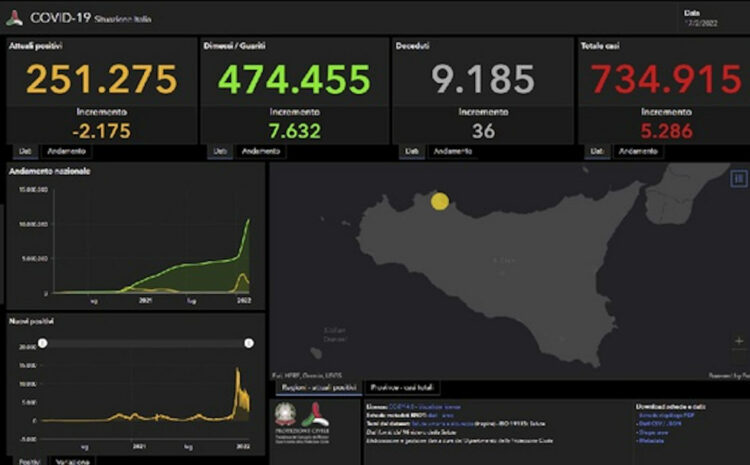The image size is (750, 465).
Task: Select Andamento tab under Totale casi
Action: (637, 151)
